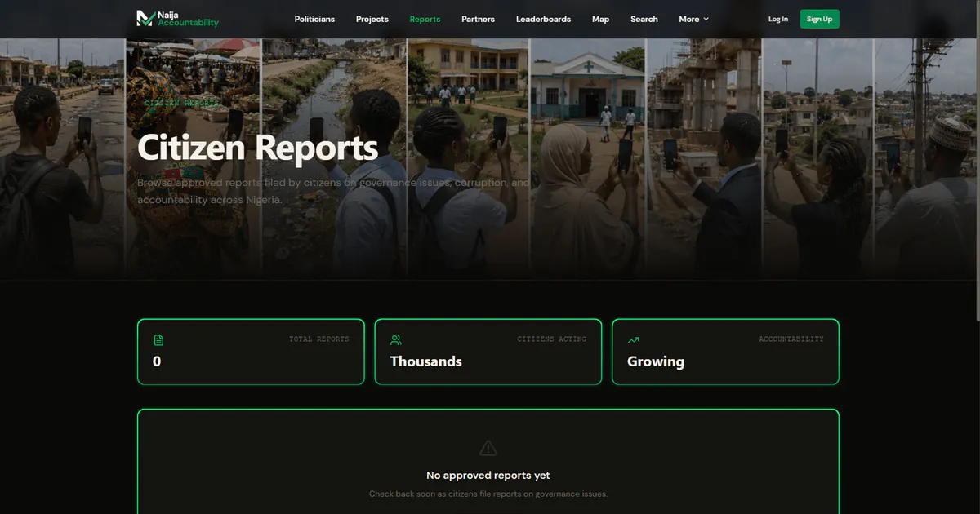This screenshot has height=514, width=980.
Task: Click 'No approved reports yet' message
Action: click(x=488, y=476)
